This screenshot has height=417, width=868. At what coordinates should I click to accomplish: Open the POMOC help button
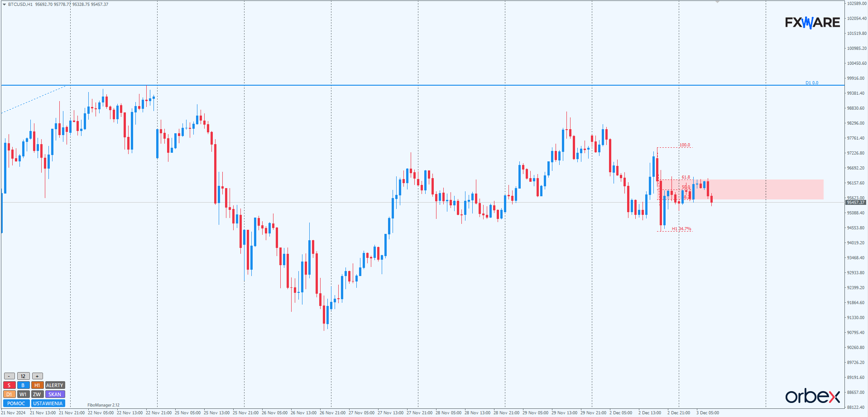(16, 403)
